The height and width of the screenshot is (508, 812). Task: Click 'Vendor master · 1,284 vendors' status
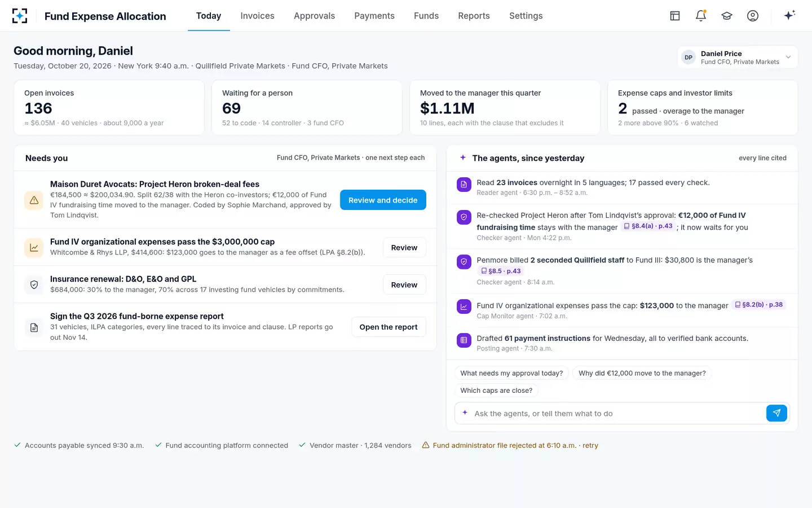[355, 445]
